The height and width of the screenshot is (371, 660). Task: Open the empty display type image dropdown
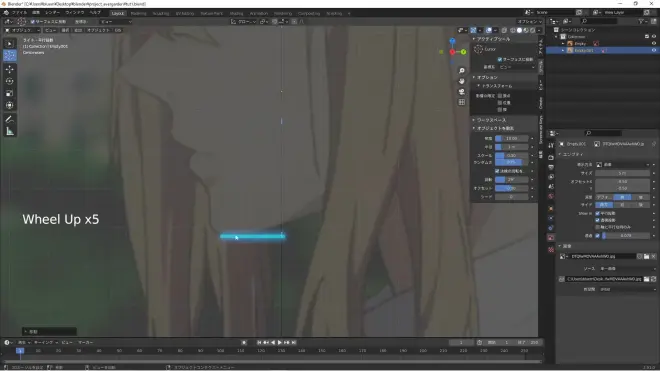[x=623, y=165]
